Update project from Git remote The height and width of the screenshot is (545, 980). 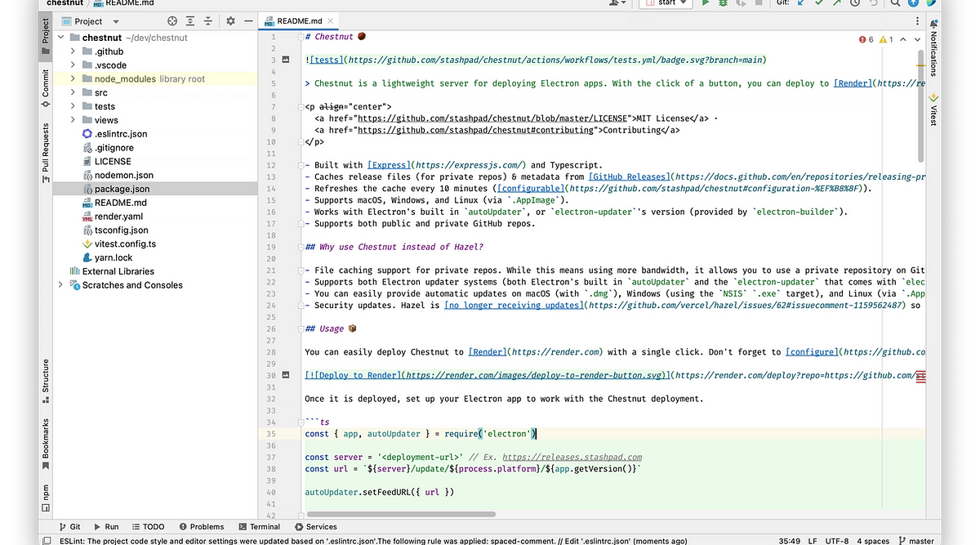coord(800,3)
